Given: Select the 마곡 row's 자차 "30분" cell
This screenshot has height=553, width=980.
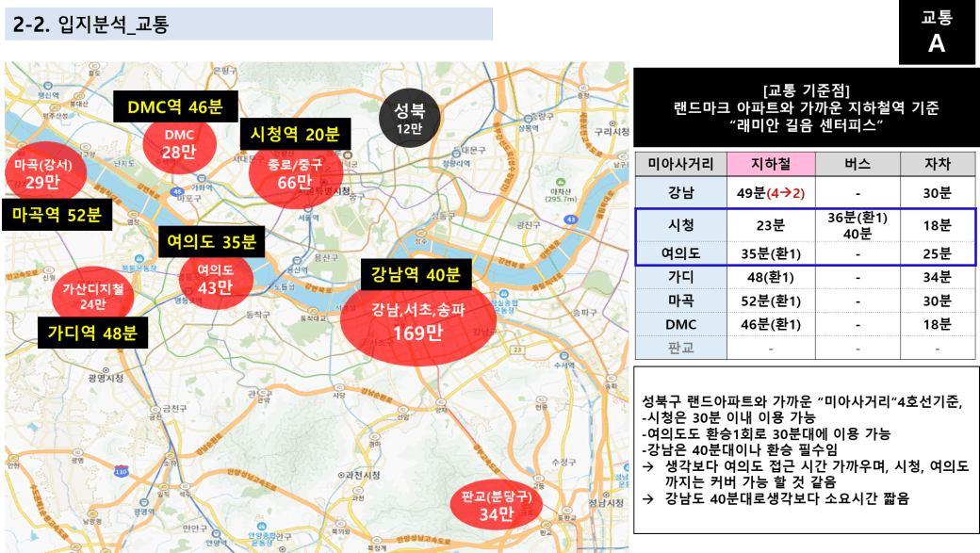Looking at the screenshot, I should [x=938, y=301].
